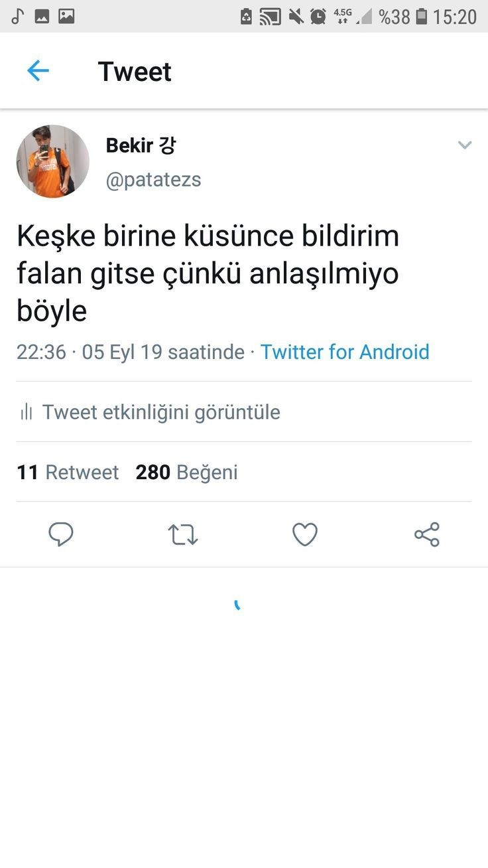Tap the tweet timestamp 22:36
This screenshot has height=868, width=488.
(41, 352)
